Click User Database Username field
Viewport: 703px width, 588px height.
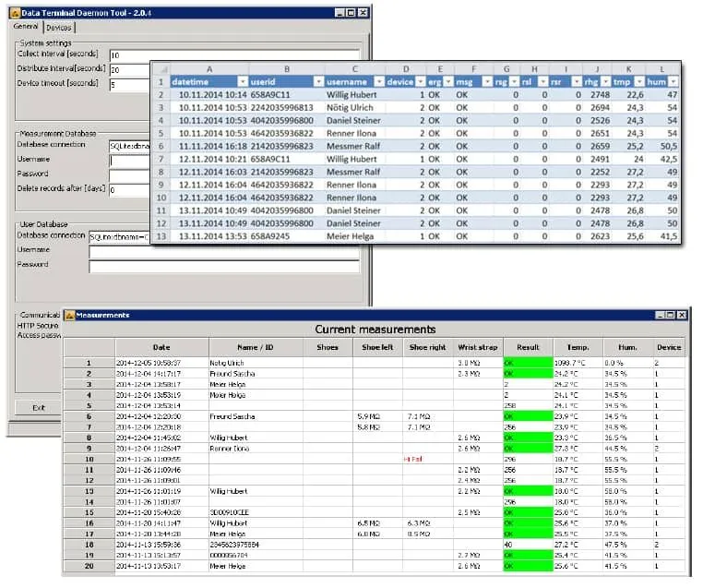point(224,253)
